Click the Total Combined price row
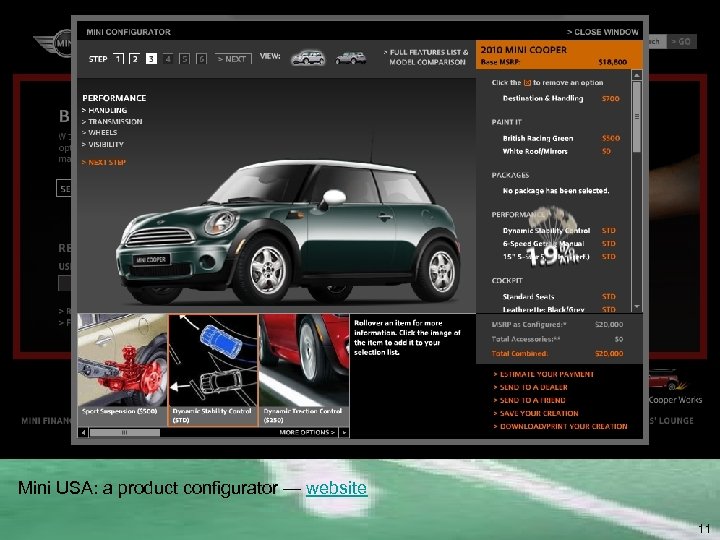 point(557,354)
